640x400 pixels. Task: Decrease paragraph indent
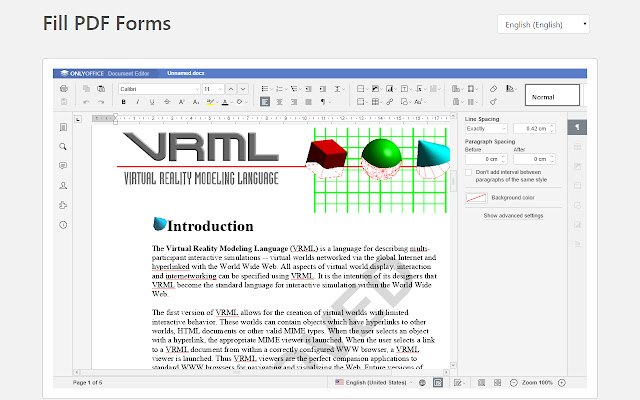coord(309,89)
